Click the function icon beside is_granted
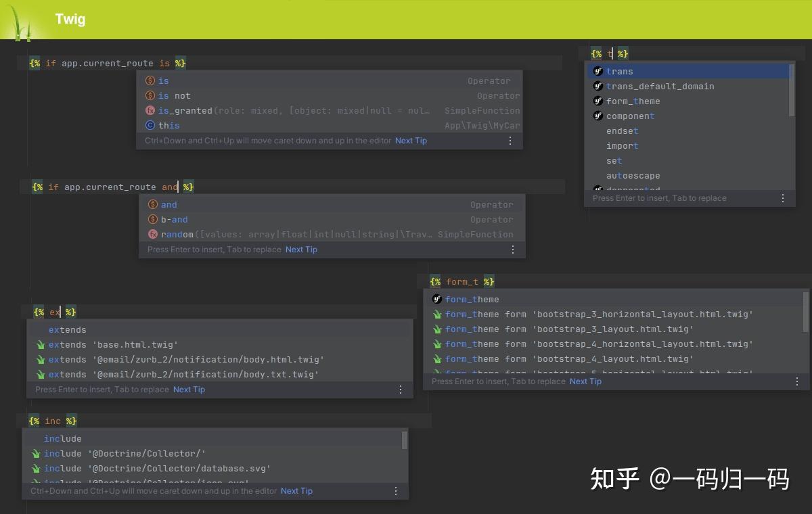This screenshot has height=514, width=812. (x=150, y=110)
